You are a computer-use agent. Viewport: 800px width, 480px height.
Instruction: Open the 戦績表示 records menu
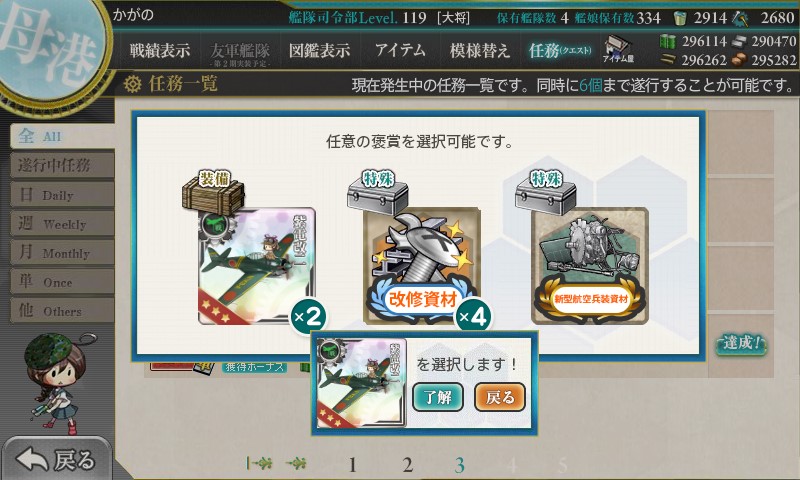click(x=160, y=50)
